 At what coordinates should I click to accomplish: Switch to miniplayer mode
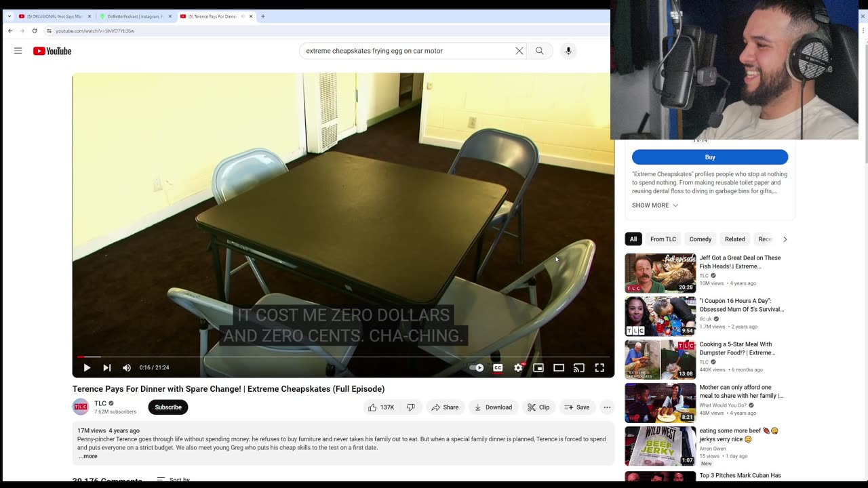coord(538,367)
